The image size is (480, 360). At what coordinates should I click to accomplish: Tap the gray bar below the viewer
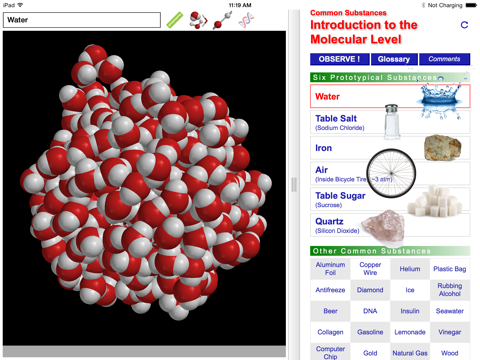pyautogui.click(x=144, y=351)
